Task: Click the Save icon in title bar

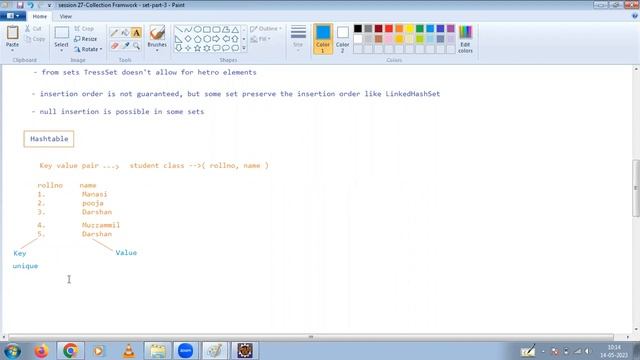Action: [x=20, y=5]
